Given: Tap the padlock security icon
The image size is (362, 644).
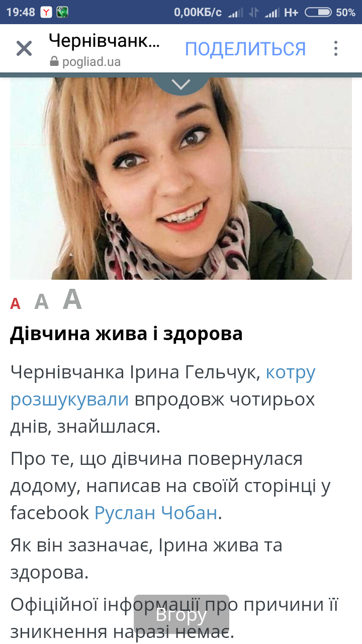Looking at the screenshot, I should [x=54, y=62].
